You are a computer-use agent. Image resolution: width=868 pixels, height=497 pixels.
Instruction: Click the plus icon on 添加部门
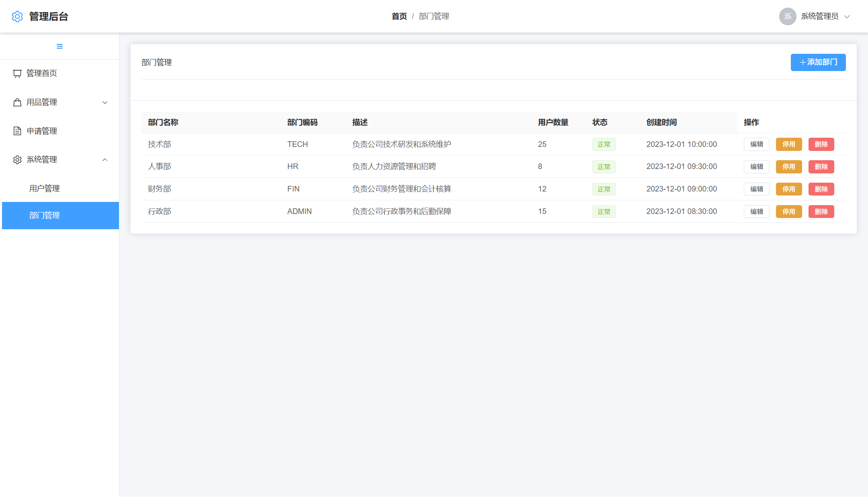point(802,63)
